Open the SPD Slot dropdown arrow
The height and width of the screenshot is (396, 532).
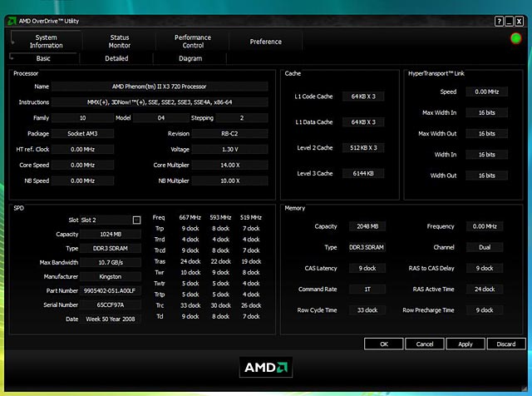[136, 220]
